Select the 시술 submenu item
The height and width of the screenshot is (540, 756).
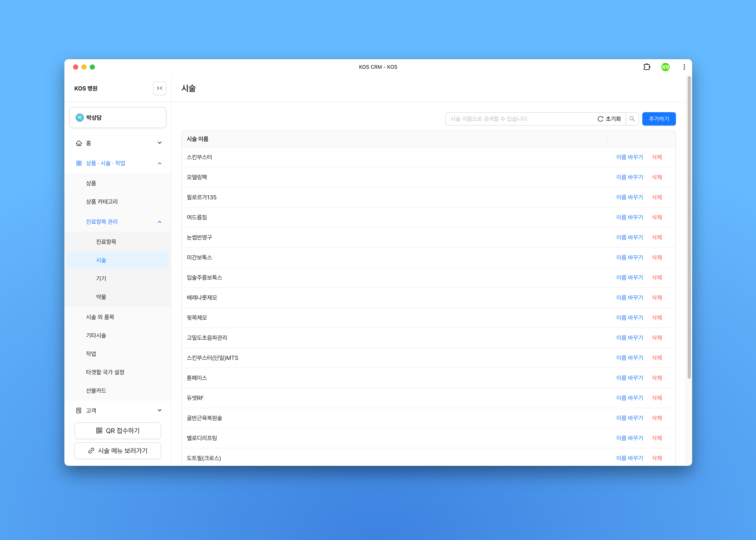click(118, 260)
